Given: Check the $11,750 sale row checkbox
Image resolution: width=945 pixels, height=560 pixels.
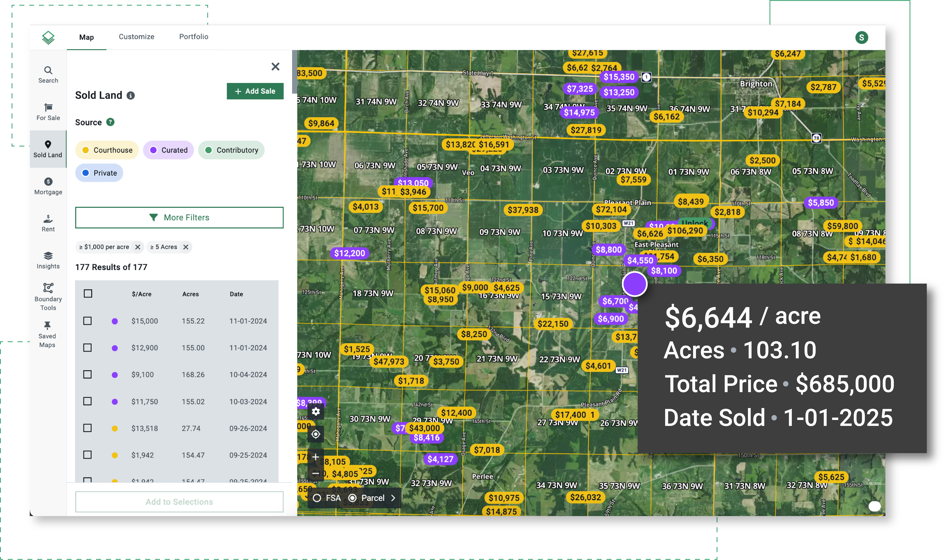Looking at the screenshot, I should 88,401.
